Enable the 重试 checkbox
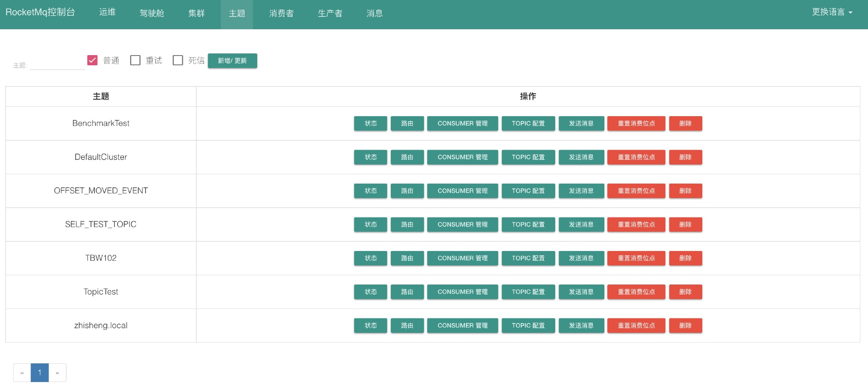The width and height of the screenshot is (868, 385). click(x=135, y=60)
